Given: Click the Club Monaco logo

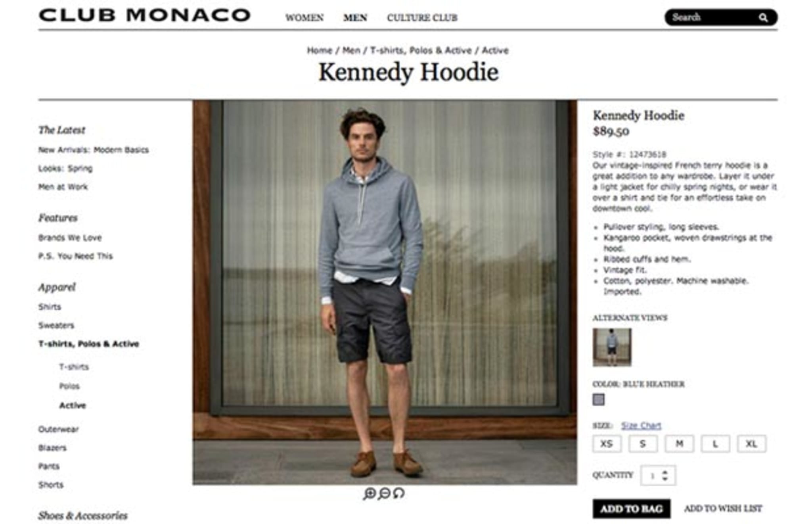Looking at the screenshot, I should (144, 15).
